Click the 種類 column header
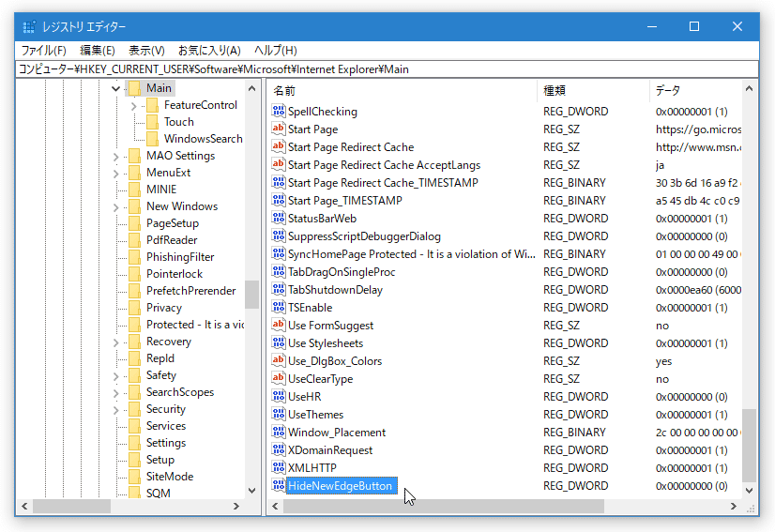 [x=593, y=90]
